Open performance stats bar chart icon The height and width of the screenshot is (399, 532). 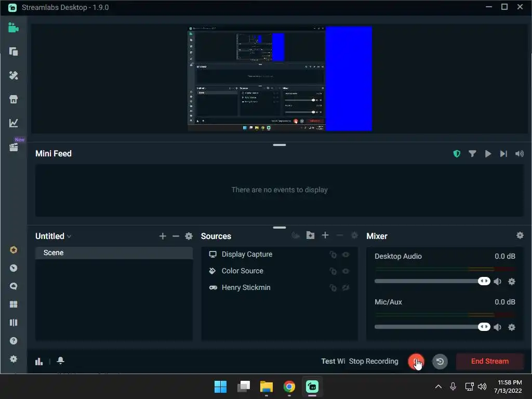tap(39, 362)
